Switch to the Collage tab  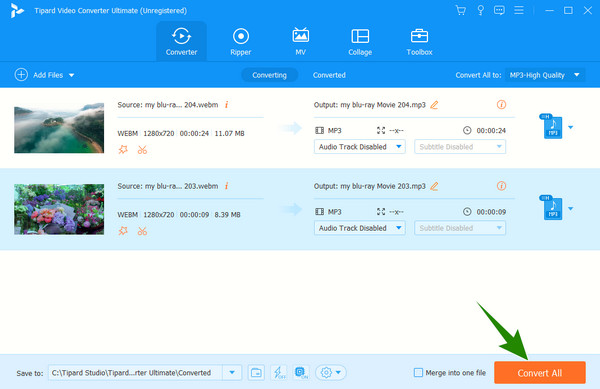[360, 42]
